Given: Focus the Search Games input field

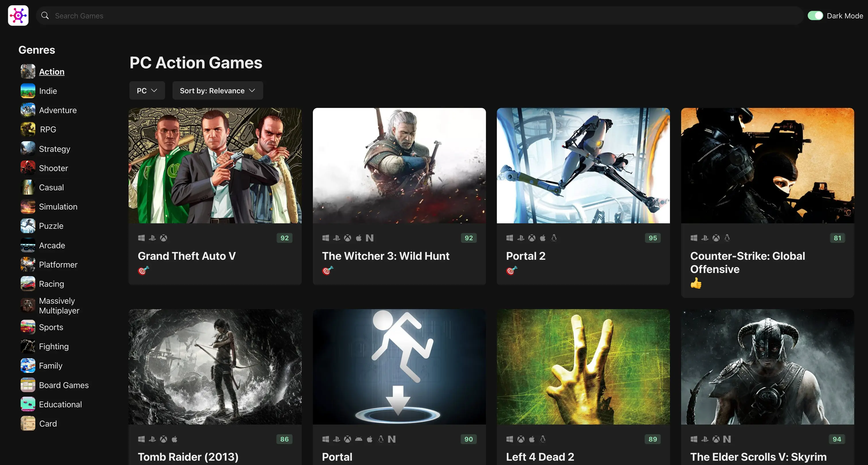Looking at the screenshot, I should pyautogui.click(x=404, y=15).
